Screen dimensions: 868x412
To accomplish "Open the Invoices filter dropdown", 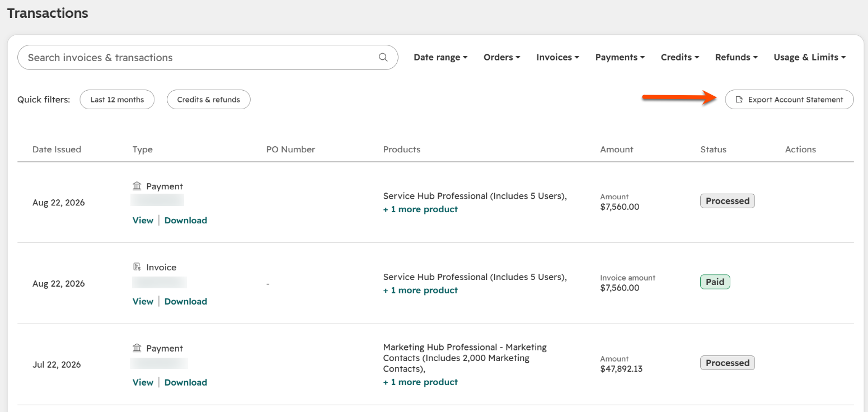I will pyautogui.click(x=557, y=57).
